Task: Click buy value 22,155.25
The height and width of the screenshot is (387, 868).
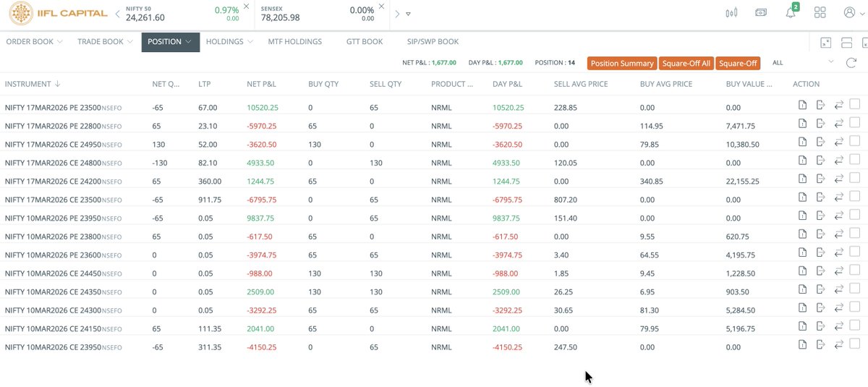Action: [x=744, y=181]
